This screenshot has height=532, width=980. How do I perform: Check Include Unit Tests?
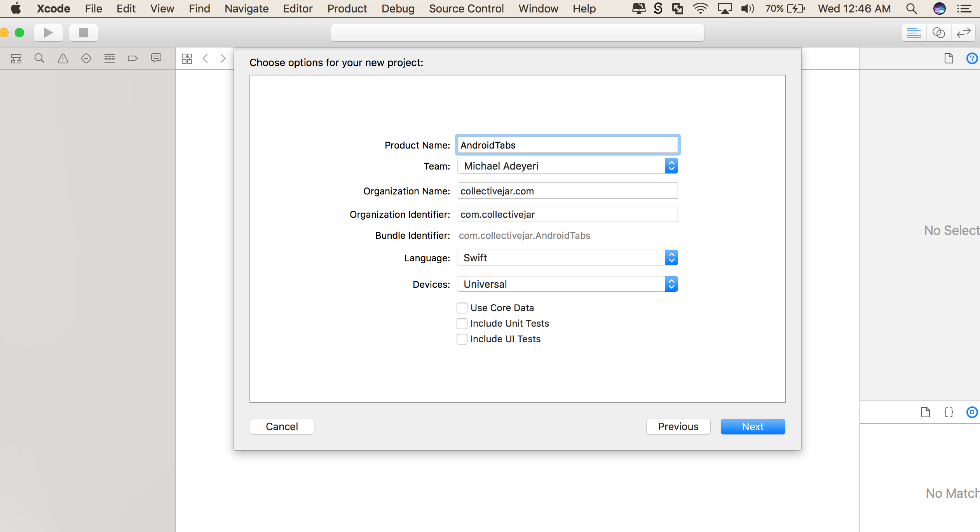click(x=462, y=323)
